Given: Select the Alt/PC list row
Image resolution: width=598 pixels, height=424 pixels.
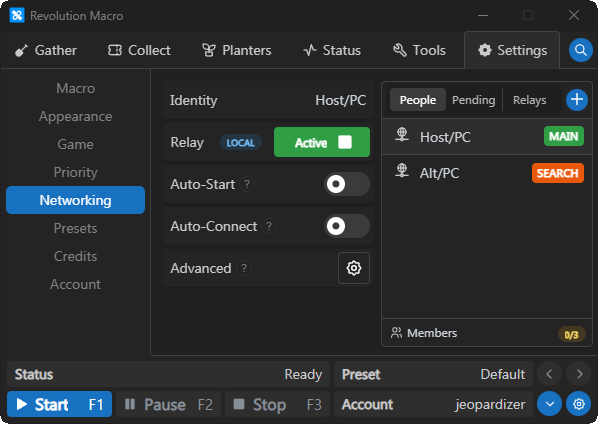Looking at the screenshot, I should pyautogui.click(x=487, y=173).
